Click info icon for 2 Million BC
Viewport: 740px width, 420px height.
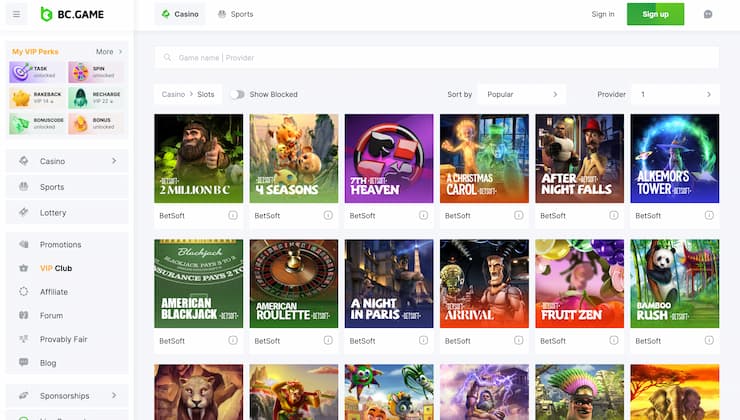click(233, 215)
